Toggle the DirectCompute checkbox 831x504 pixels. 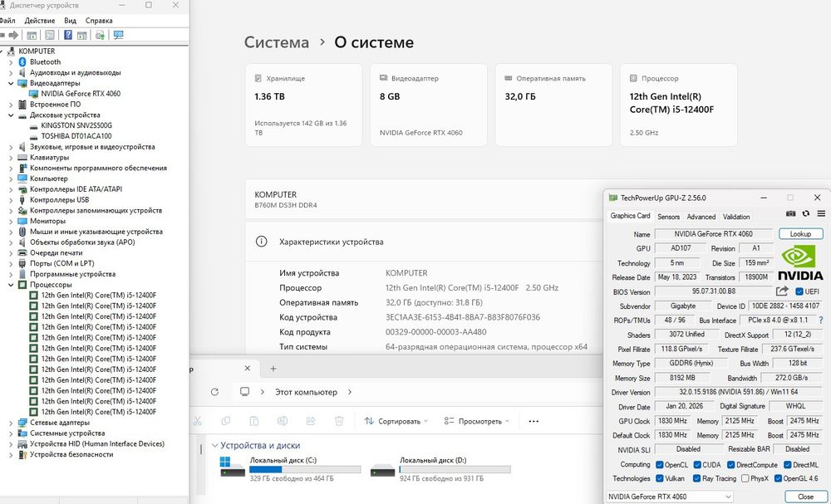730,465
